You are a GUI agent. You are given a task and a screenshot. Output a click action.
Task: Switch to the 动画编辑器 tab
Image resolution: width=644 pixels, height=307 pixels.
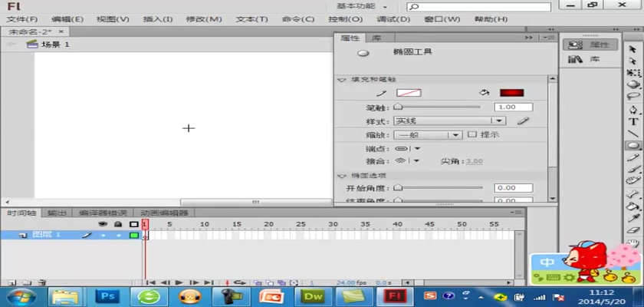pos(163,213)
